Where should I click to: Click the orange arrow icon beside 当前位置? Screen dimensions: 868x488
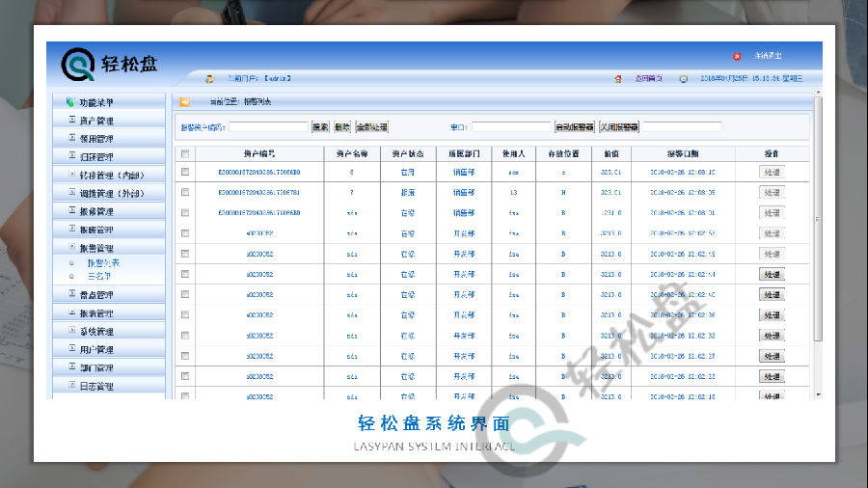coord(184,102)
